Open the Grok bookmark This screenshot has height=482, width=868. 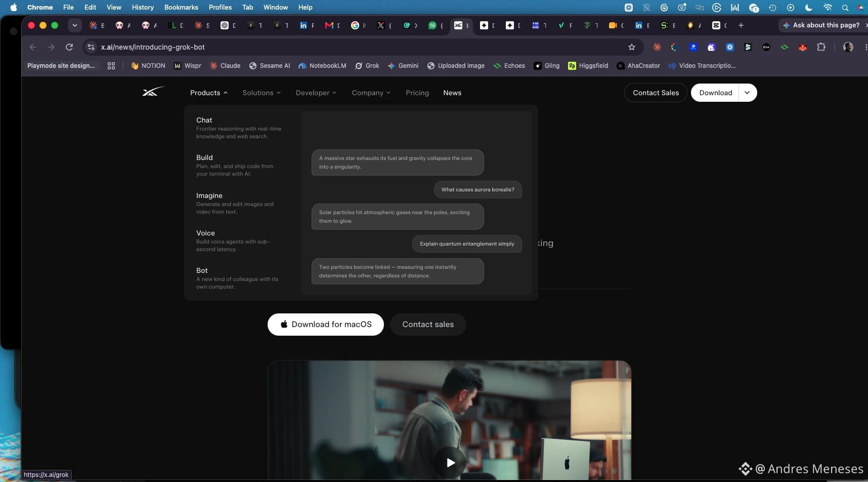(367, 66)
